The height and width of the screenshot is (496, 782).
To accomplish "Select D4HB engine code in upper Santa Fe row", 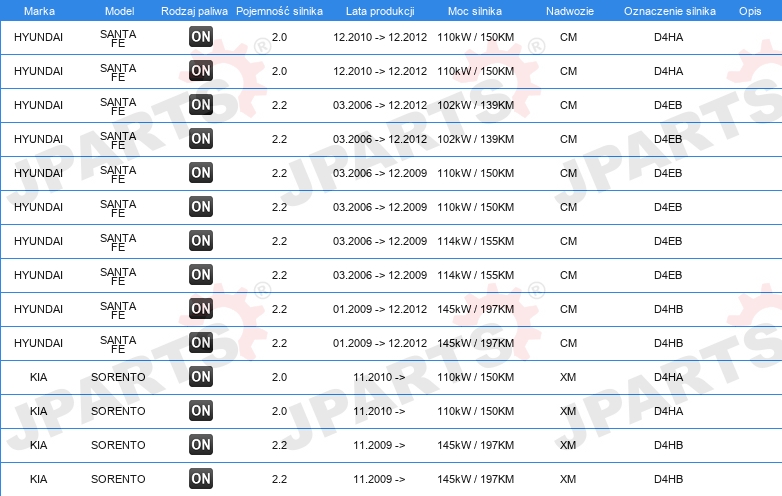I will [668, 309].
